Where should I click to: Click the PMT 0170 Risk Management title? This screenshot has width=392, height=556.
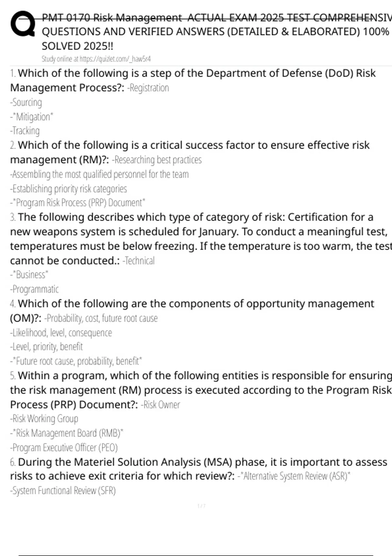pos(216,31)
